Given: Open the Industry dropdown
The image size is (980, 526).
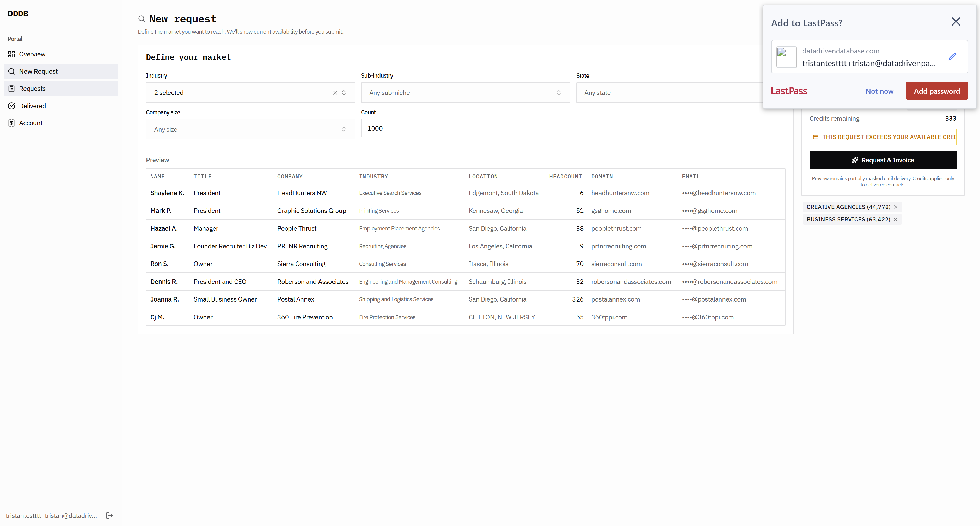Looking at the screenshot, I should (243, 92).
